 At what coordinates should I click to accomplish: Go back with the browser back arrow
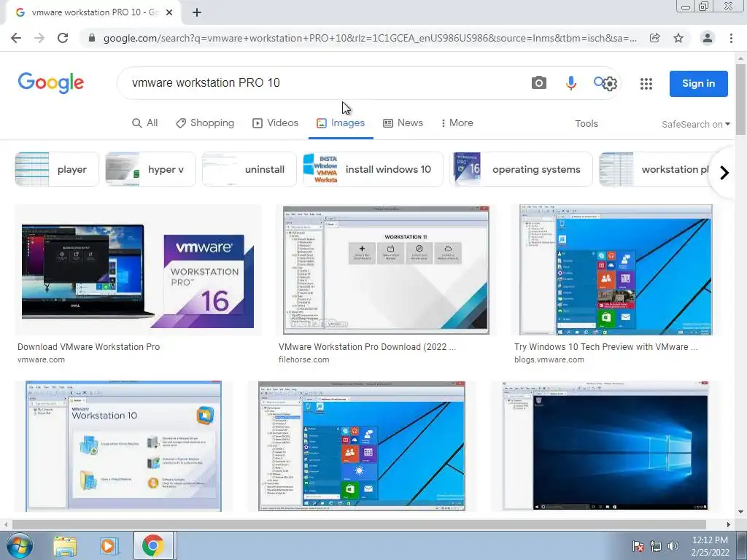click(x=16, y=38)
